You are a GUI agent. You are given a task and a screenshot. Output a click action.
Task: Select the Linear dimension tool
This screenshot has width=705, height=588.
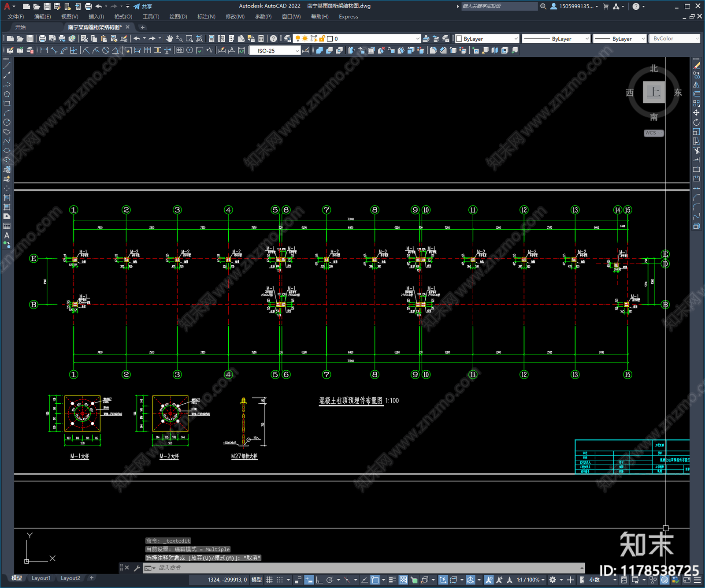[x=44, y=50]
